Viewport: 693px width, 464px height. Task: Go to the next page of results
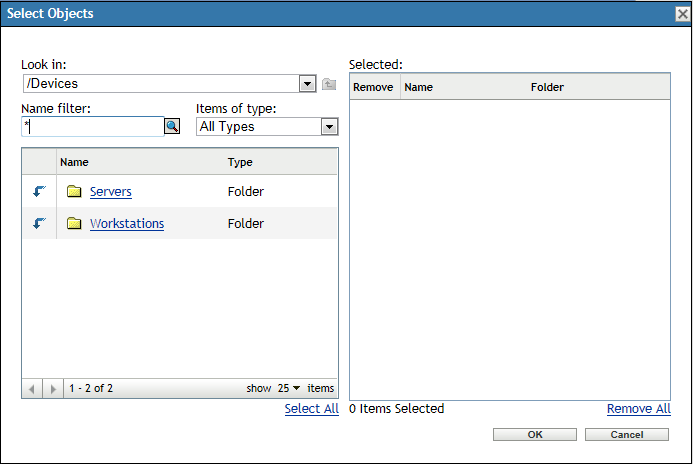click(53, 388)
